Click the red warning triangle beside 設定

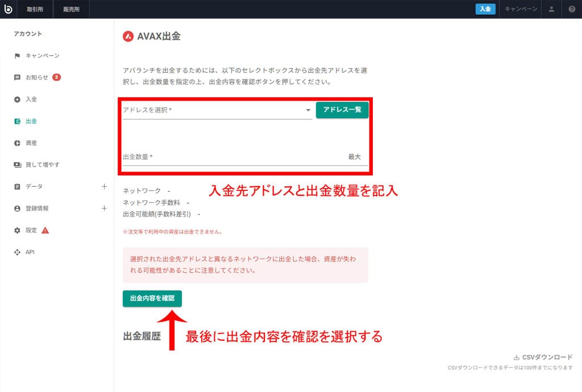(45, 230)
